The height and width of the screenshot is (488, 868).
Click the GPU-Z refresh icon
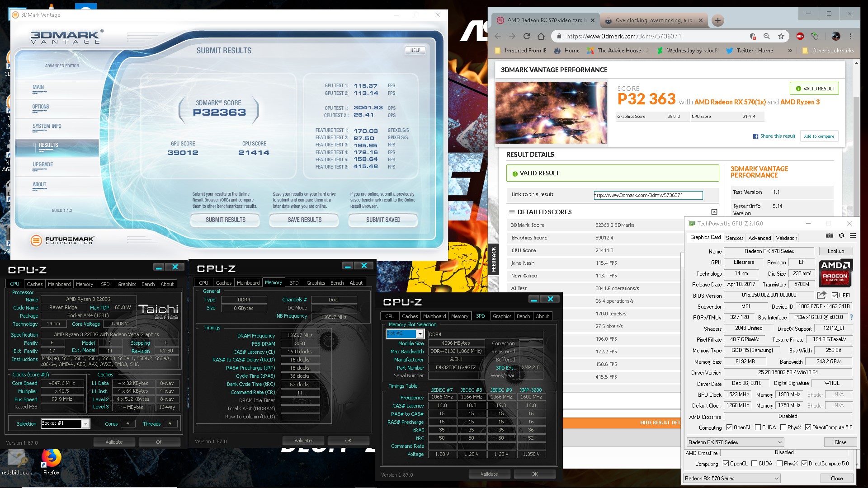point(841,235)
